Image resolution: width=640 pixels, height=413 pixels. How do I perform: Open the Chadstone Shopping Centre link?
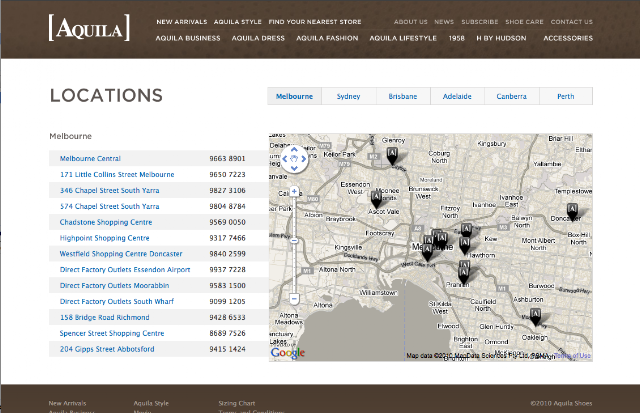point(106,222)
